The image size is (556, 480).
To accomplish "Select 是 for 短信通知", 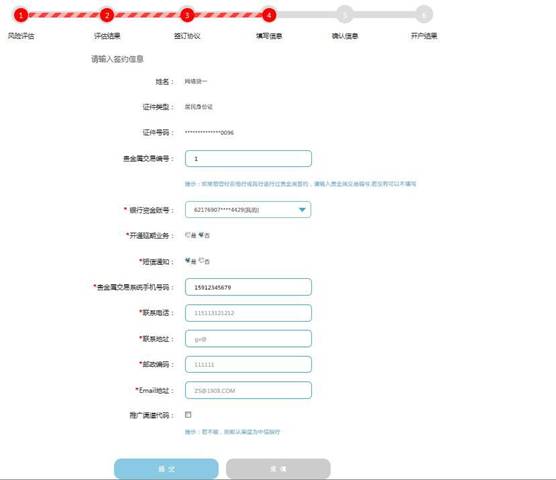I will (x=188, y=261).
